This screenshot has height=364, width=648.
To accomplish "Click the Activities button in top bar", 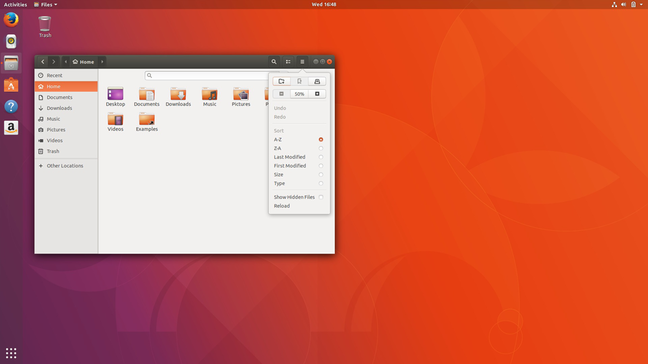I will 15,5.
